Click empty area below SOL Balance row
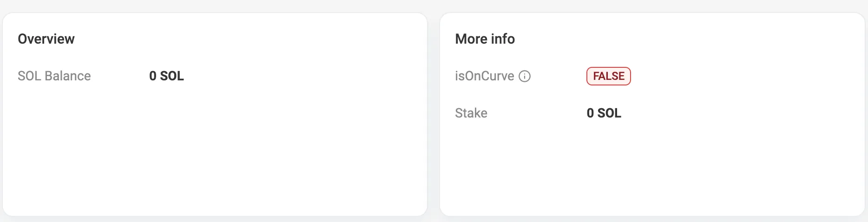 [214, 149]
